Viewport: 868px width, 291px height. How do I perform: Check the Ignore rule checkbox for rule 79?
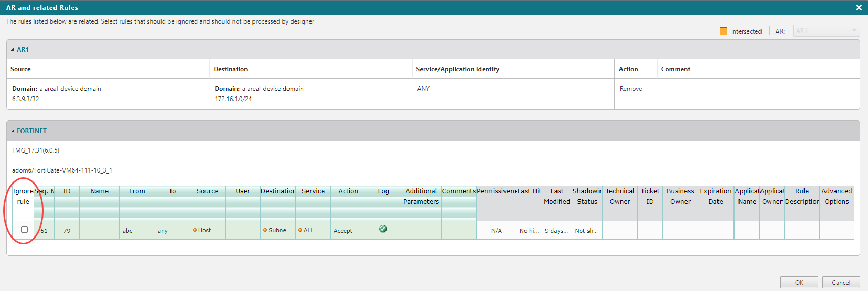point(24,230)
